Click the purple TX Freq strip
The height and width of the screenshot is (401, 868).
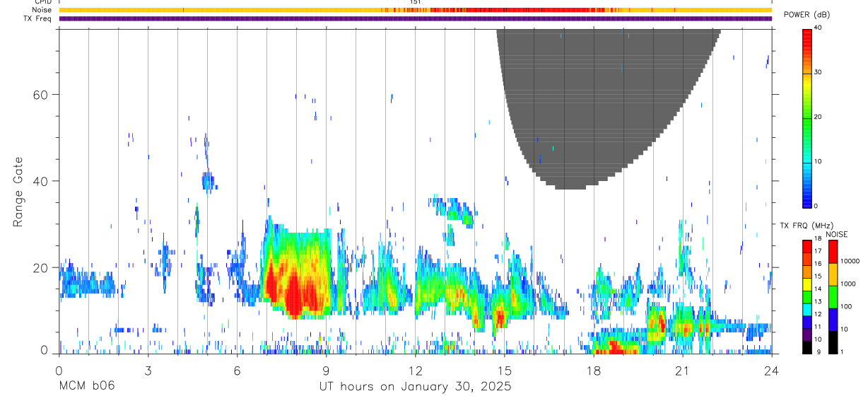click(x=415, y=18)
